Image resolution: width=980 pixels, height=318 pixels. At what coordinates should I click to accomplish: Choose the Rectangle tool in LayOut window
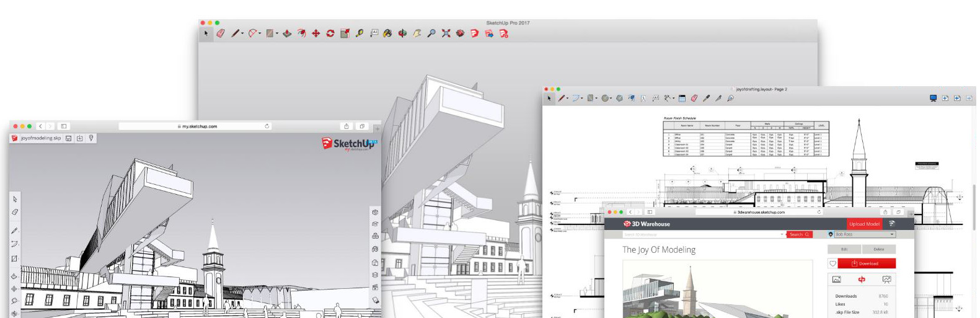click(590, 98)
